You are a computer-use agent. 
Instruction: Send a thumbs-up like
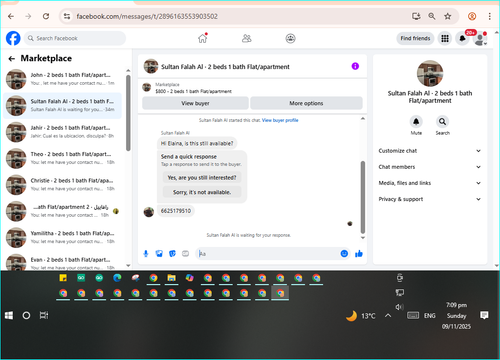(x=359, y=254)
